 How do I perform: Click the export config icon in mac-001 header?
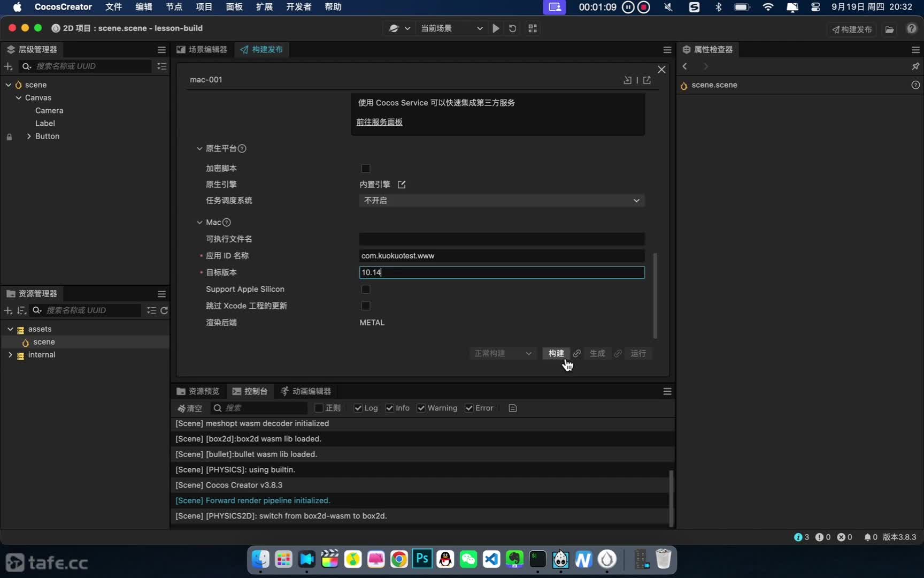(647, 80)
